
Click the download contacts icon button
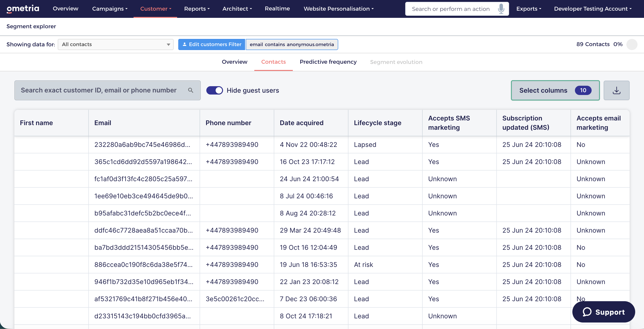click(616, 90)
